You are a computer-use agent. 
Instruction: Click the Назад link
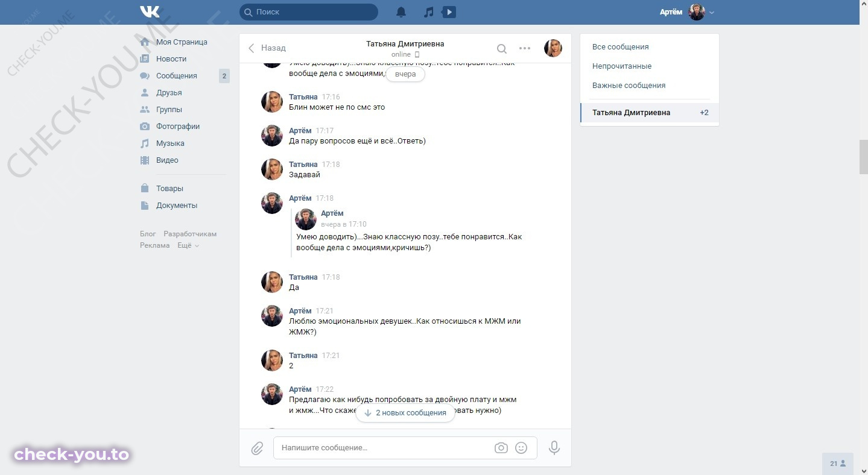tap(273, 48)
